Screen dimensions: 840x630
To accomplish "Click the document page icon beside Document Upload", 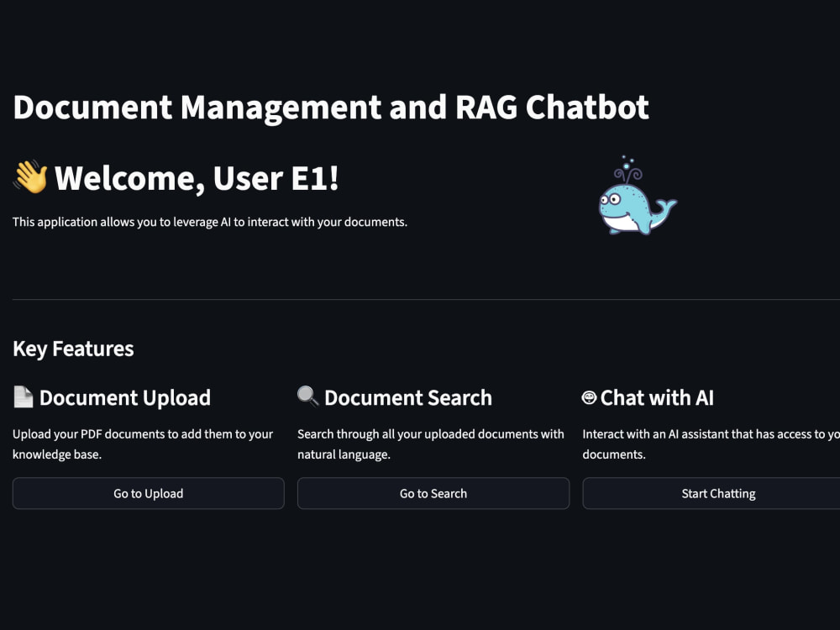I will coord(23,397).
